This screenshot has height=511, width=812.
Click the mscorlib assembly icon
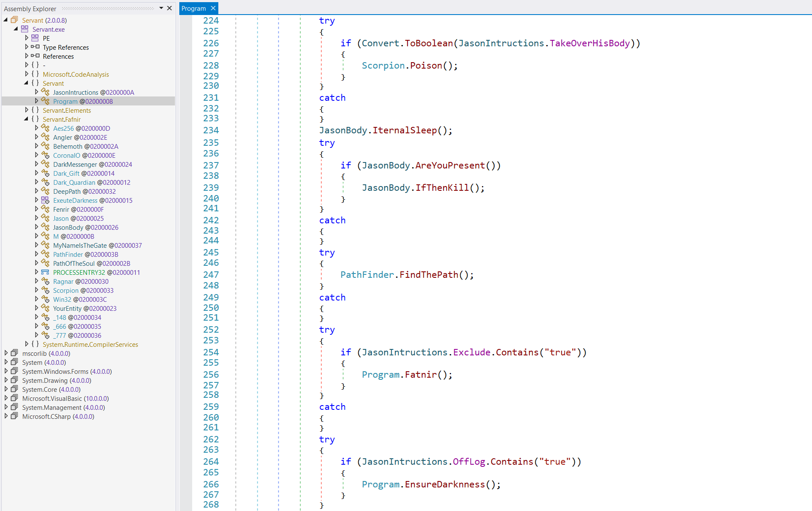click(x=14, y=353)
